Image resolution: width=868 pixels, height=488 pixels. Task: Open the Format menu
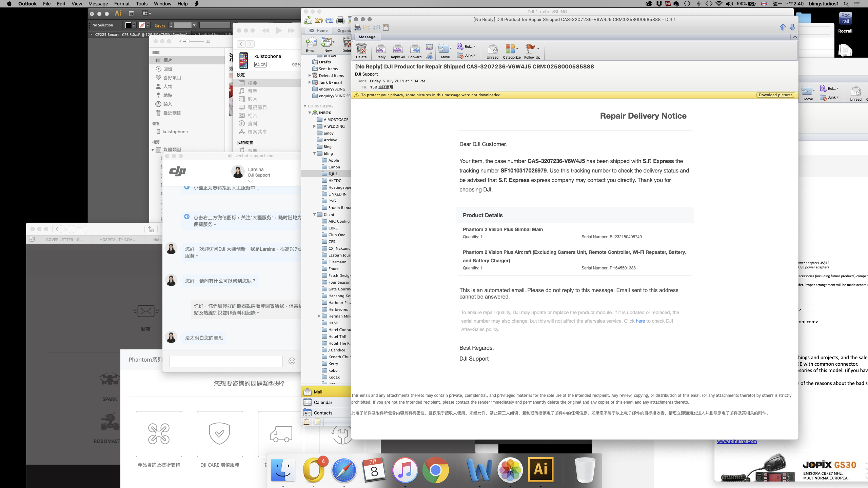click(122, 4)
